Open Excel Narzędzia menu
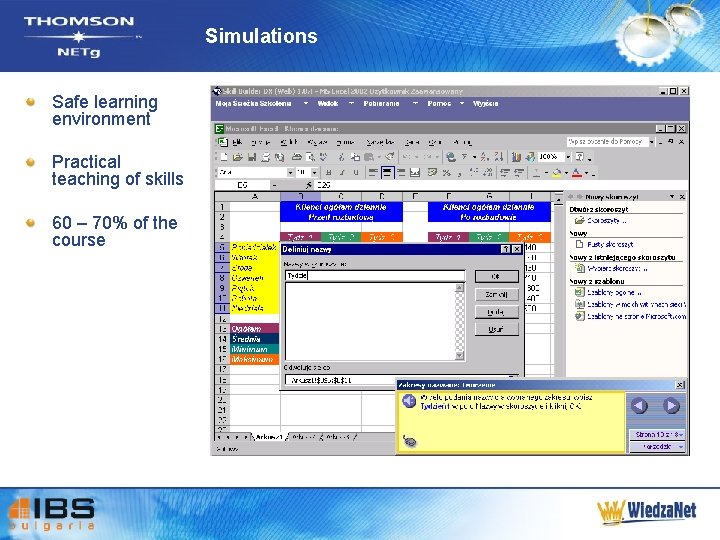The height and width of the screenshot is (540, 720). (380, 142)
